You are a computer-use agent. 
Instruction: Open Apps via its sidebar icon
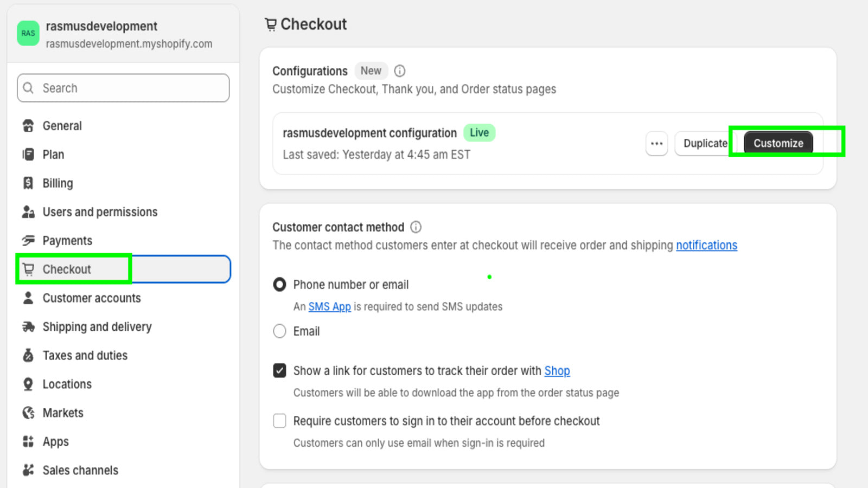point(28,441)
